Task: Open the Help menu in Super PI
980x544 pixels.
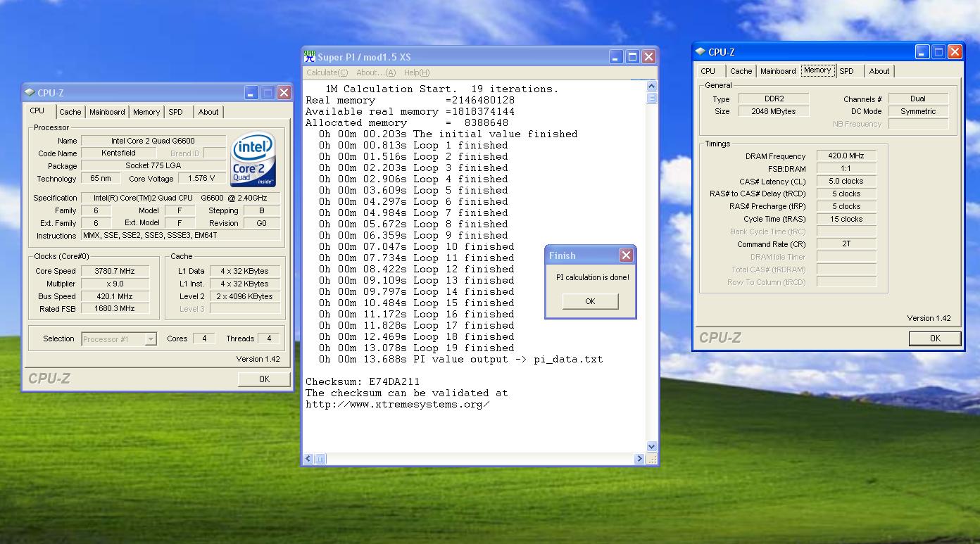Action: (x=417, y=72)
